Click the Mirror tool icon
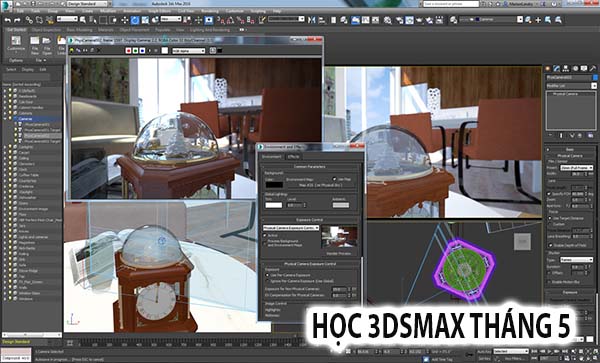The width and height of the screenshot is (600, 363). [x=312, y=20]
